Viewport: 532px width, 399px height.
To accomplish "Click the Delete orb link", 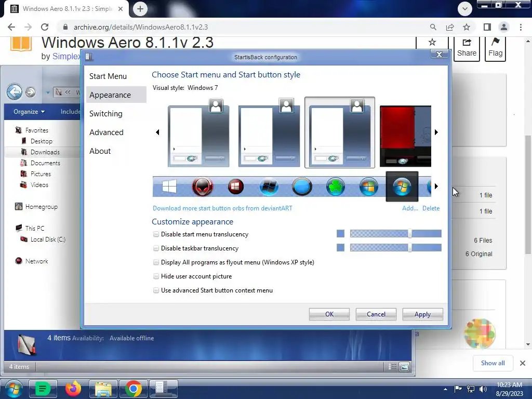I will point(431,208).
